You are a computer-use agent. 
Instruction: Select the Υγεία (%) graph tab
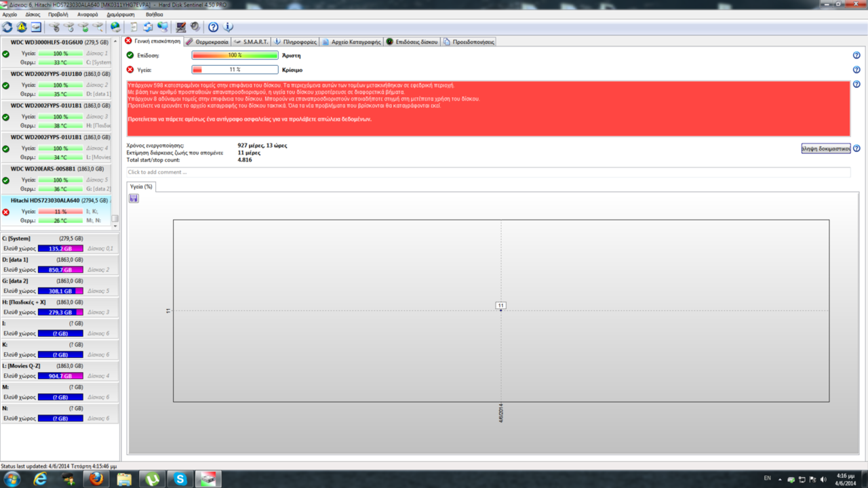pos(141,186)
